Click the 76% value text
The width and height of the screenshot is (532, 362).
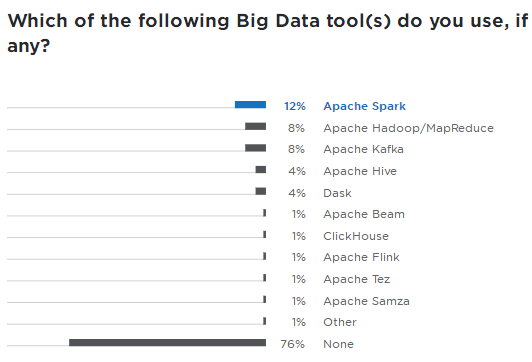292,344
